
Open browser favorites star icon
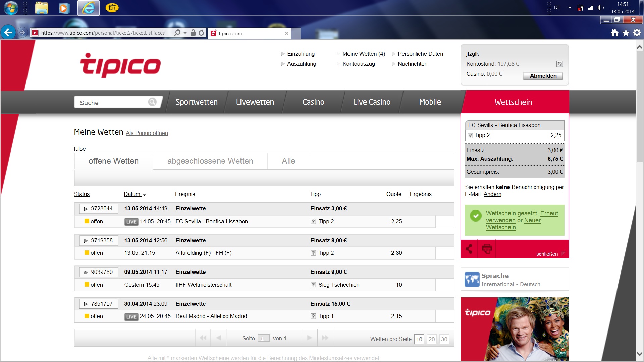click(626, 33)
